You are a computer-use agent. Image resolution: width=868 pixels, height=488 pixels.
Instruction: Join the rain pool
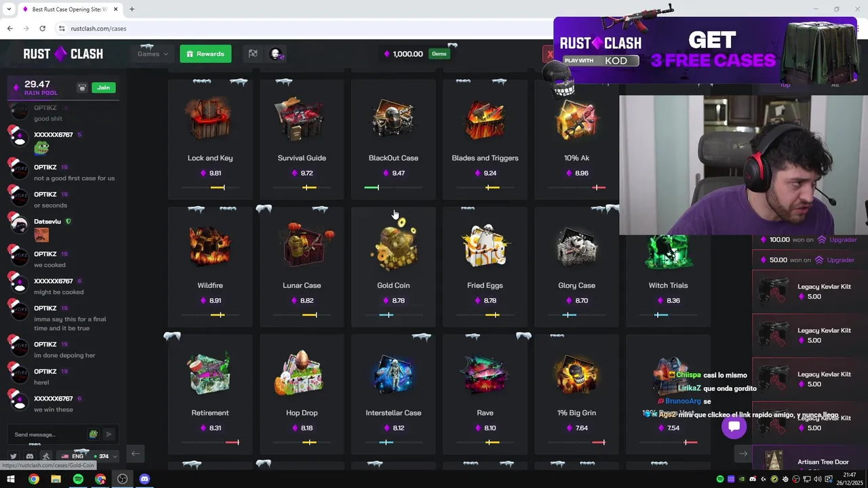coord(103,87)
